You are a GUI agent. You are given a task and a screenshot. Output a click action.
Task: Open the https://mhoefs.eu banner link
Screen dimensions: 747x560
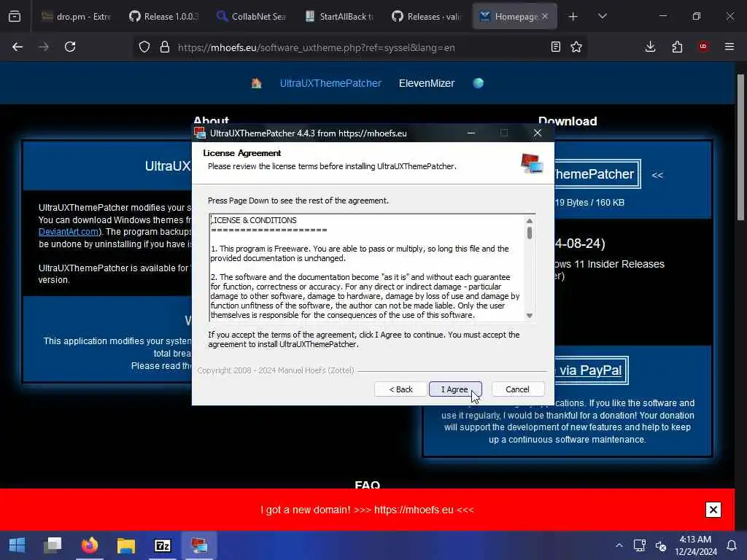coord(414,510)
